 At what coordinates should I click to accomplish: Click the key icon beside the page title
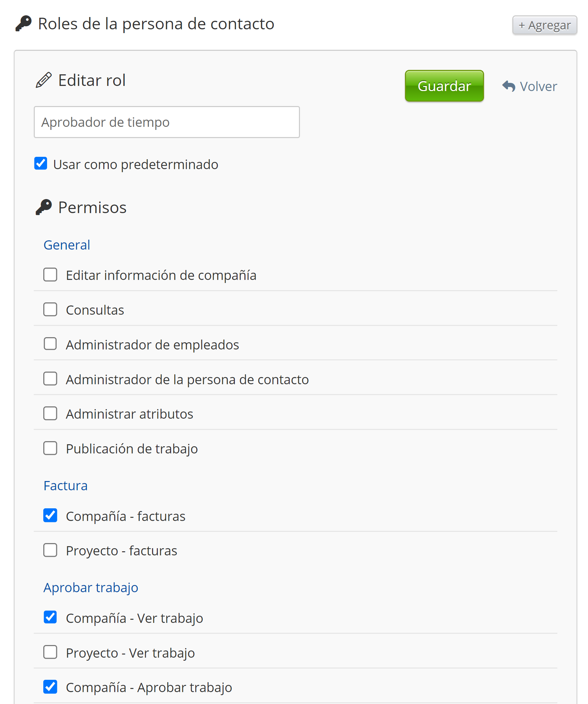[23, 24]
